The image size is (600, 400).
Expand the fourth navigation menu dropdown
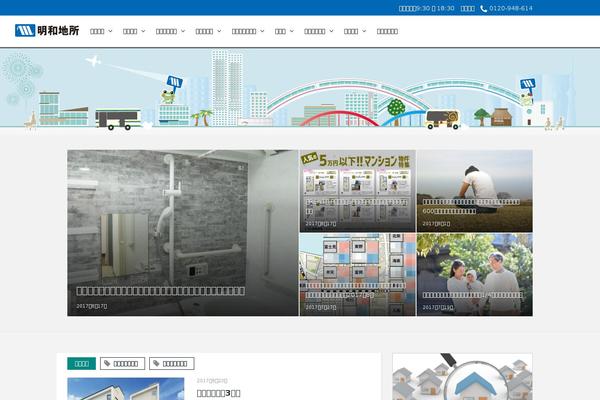[x=208, y=31]
